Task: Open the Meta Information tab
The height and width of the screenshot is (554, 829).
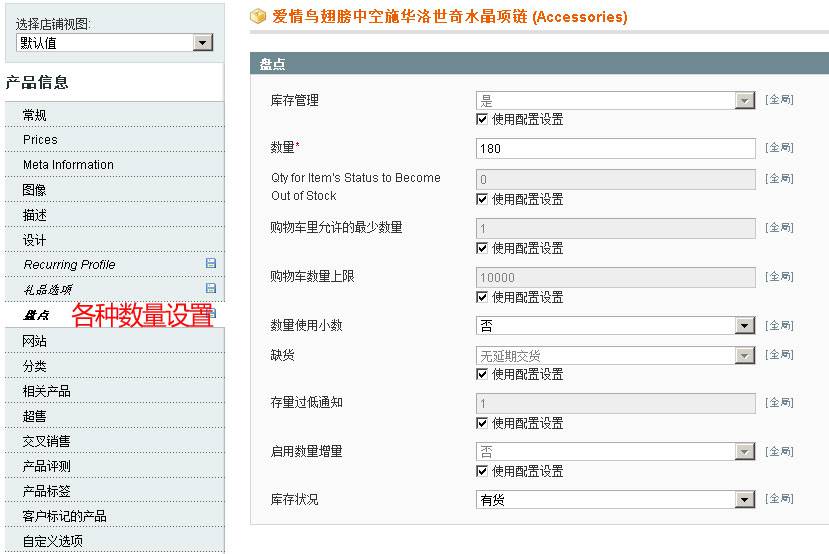Action: click(68, 165)
